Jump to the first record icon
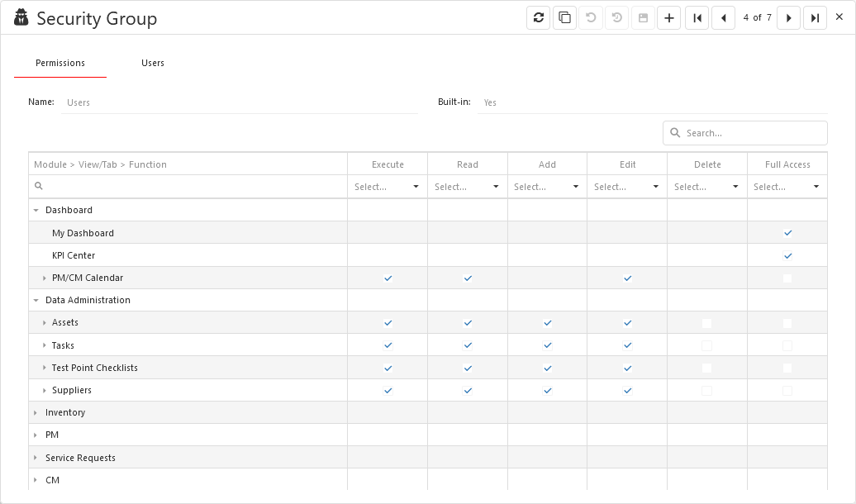 697,17
